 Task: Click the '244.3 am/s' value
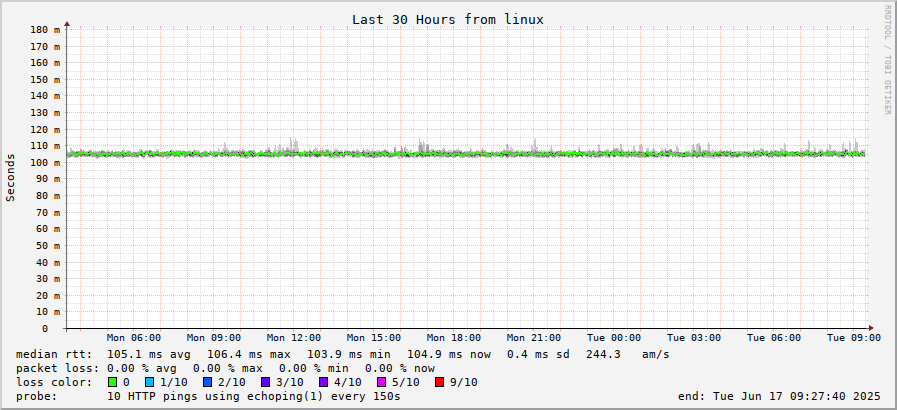(628, 355)
